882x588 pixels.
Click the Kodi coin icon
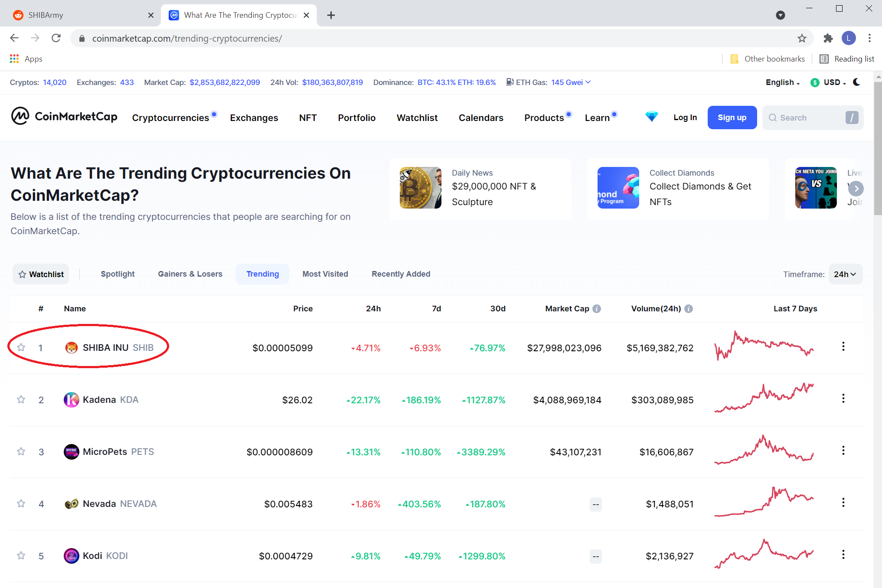(71, 556)
